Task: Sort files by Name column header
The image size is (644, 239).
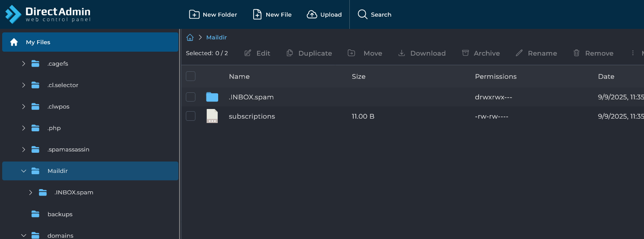Action: [239, 76]
